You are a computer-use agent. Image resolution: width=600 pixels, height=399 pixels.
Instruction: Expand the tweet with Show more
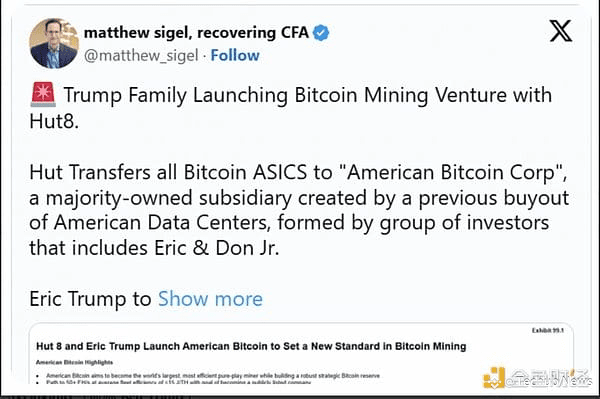pos(210,299)
